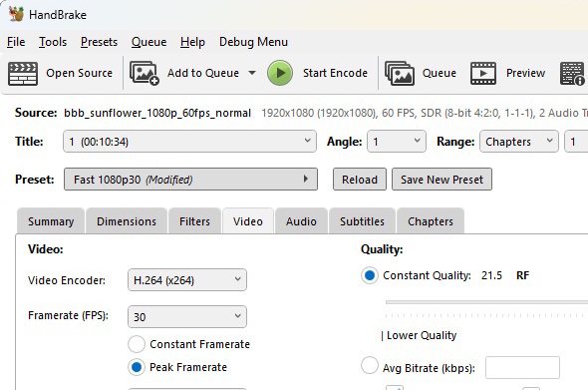Switch to the Dimensions tab
The width and height of the screenshot is (588, 390).
click(127, 221)
